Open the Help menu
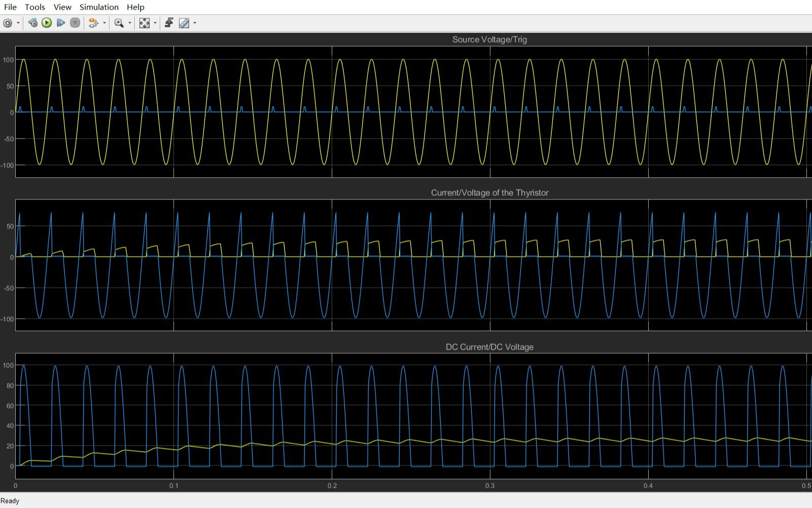Image resolution: width=812 pixels, height=508 pixels. 135,7
